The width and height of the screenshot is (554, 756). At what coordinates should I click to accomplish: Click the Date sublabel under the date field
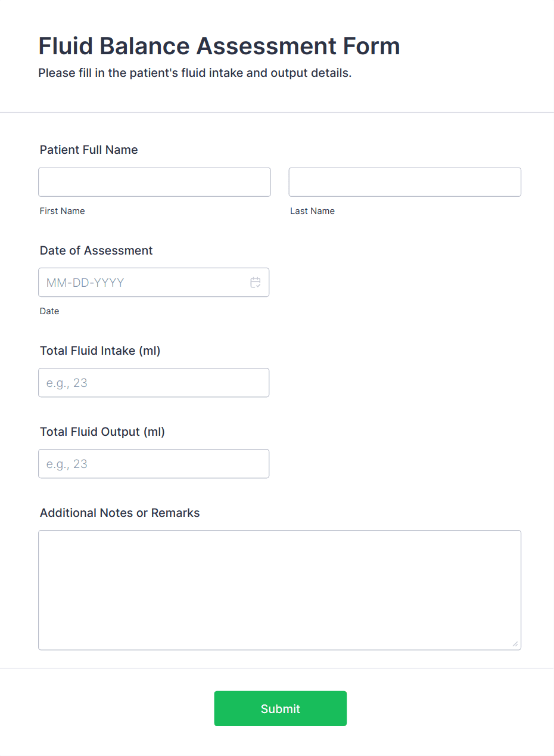pyautogui.click(x=49, y=311)
